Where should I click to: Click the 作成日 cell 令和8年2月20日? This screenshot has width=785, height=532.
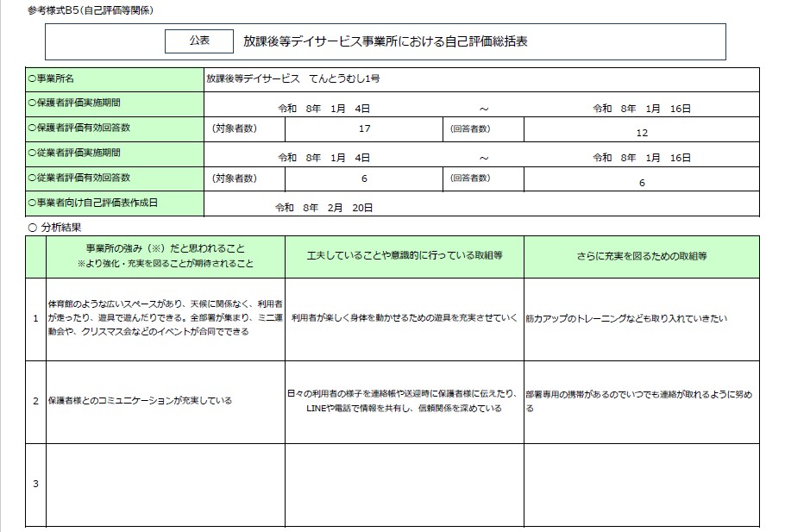click(323, 208)
